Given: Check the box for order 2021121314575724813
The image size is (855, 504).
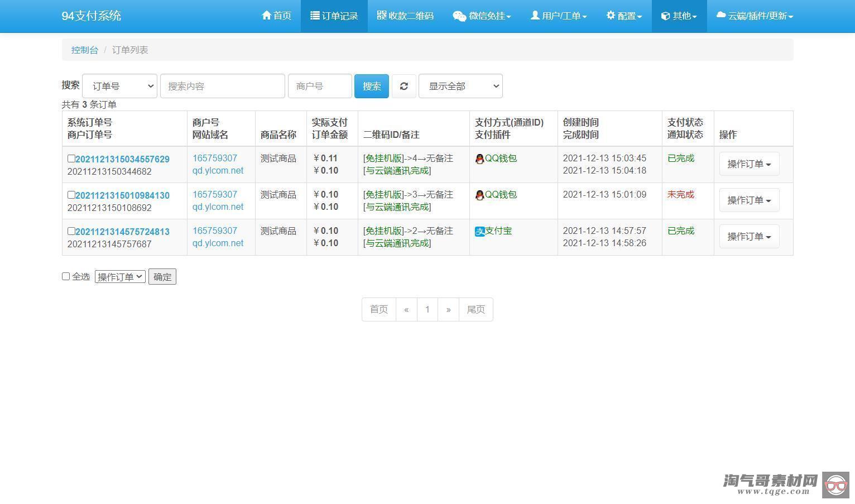Looking at the screenshot, I should click(71, 231).
